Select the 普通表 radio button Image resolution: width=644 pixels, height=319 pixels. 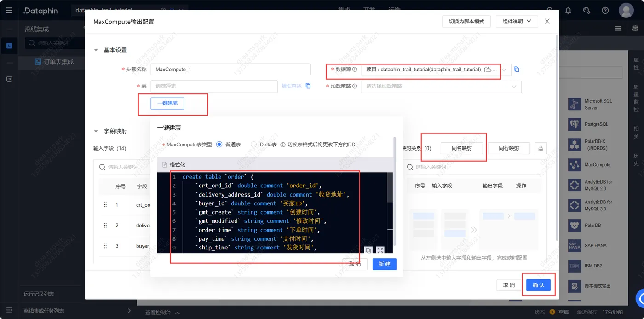coord(219,145)
